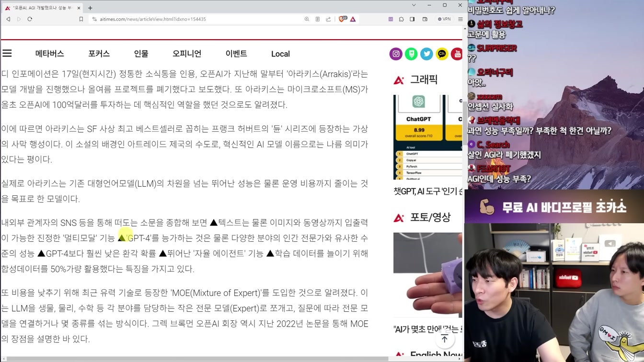Open site settings icon beside the URL
The image size is (644, 362).
[94, 19]
